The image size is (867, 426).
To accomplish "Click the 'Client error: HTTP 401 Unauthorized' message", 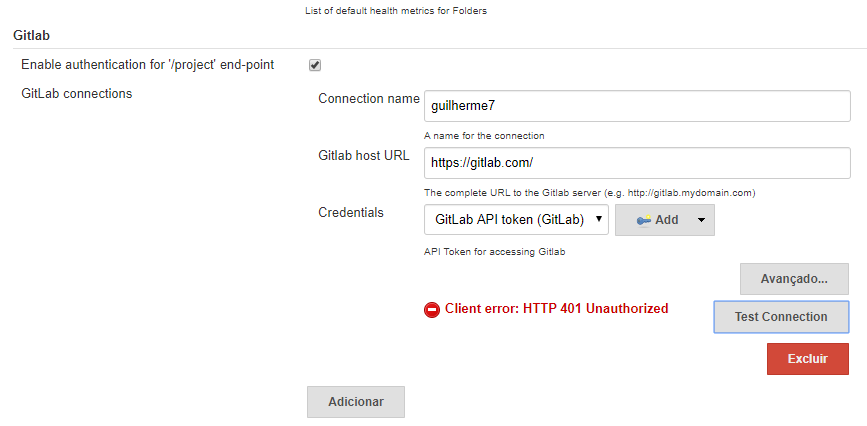I will [557, 309].
